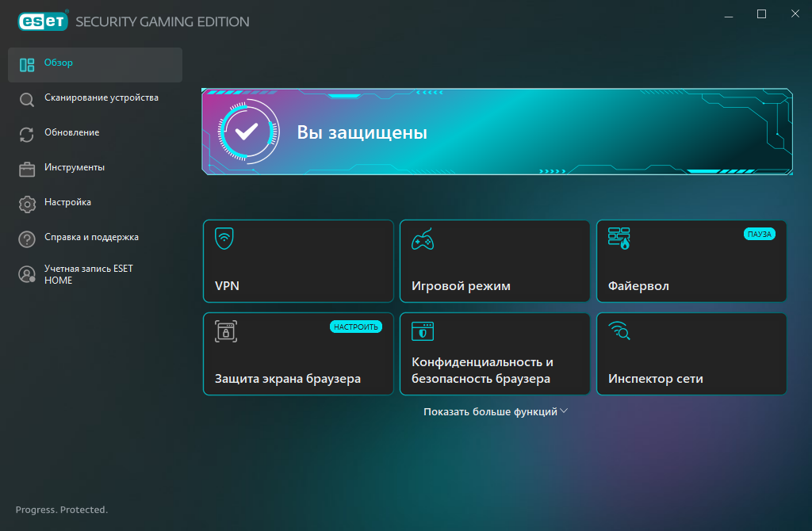This screenshot has height=531, width=812.
Task: Click the firewall brick-and-flame icon
Action: click(x=619, y=238)
